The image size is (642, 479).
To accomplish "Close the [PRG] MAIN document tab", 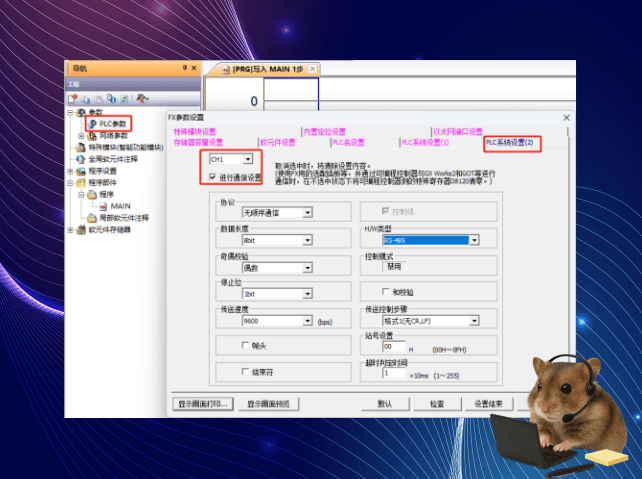I will click(312, 69).
